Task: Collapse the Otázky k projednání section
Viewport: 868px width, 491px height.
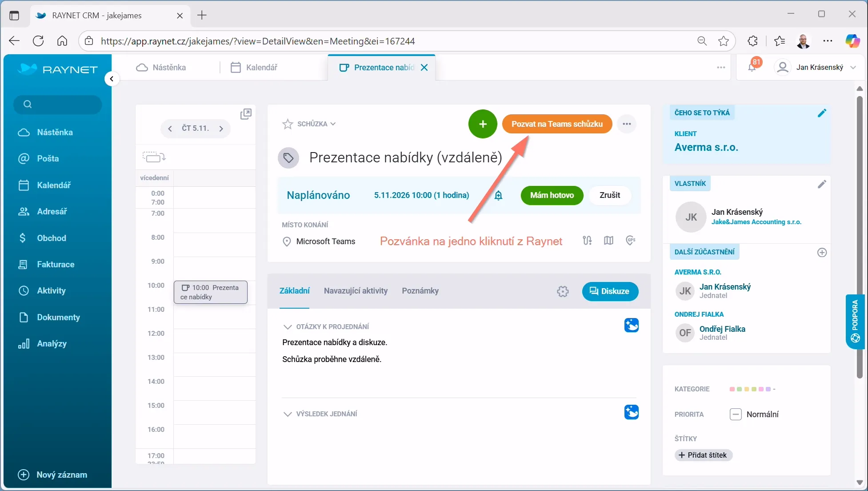Action: coord(288,327)
